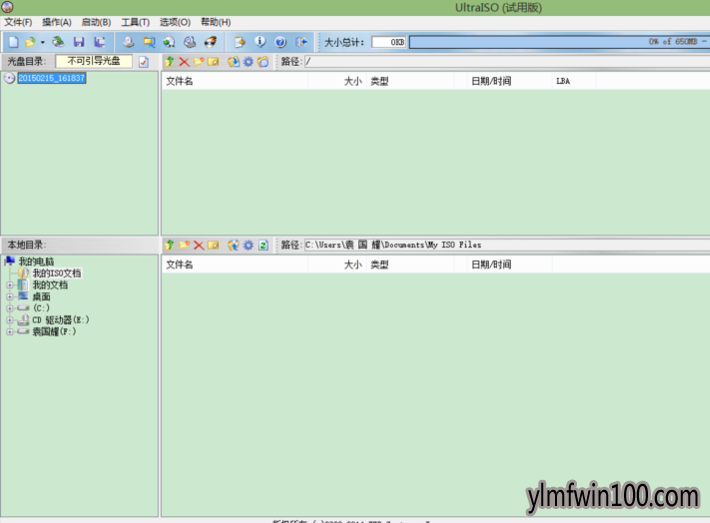This screenshot has width=710, height=523.
Task: Sort local pane by 文件名 column
Action: point(235,264)
